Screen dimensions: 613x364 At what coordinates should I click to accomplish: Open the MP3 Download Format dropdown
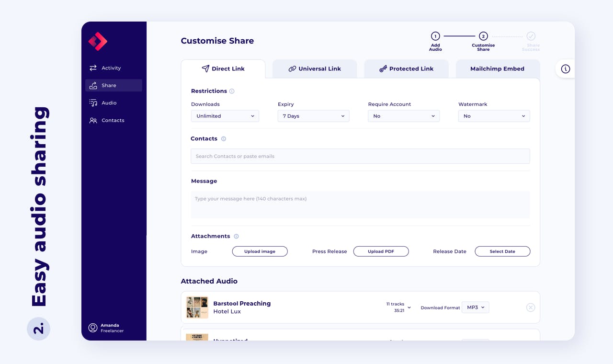(x=476, y=307)
